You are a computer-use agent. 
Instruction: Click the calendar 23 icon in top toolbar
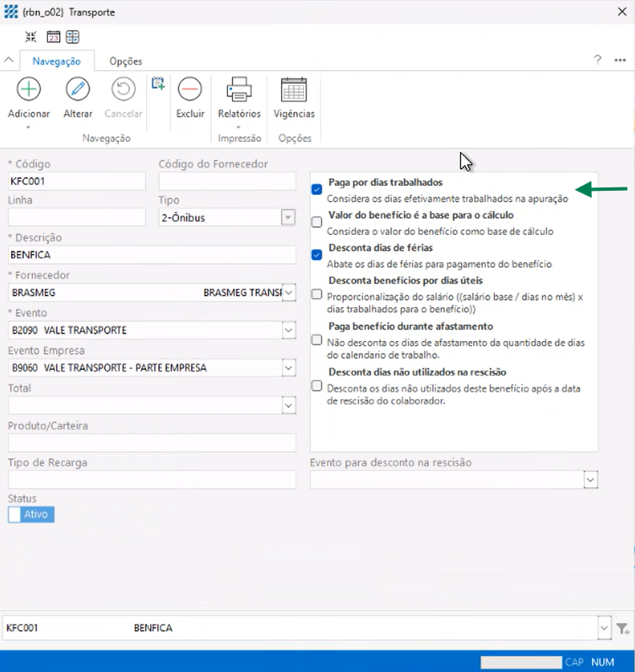point(53,37)
